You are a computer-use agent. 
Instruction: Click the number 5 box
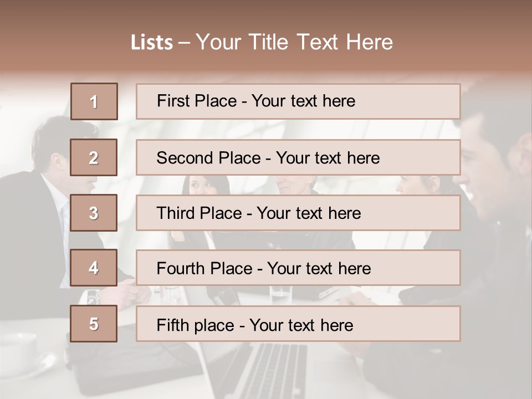[94, 324]
